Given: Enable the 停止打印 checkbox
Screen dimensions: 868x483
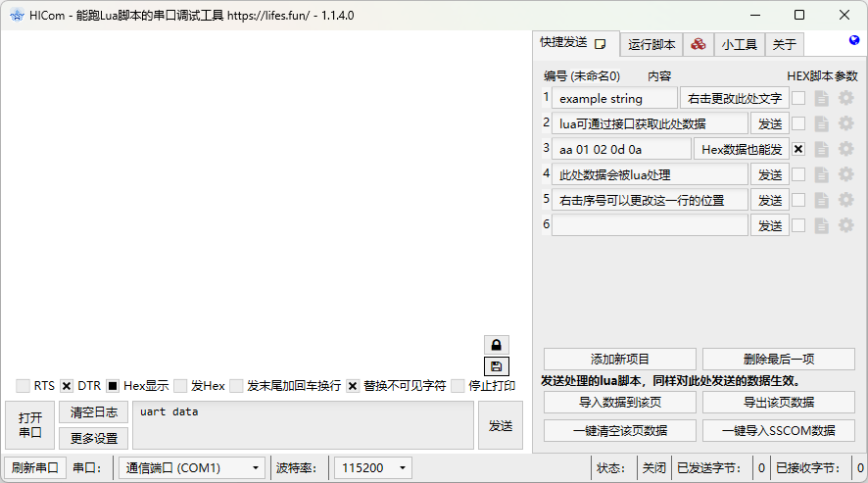Looking at the screenshot, I should (x=458, y=386).
